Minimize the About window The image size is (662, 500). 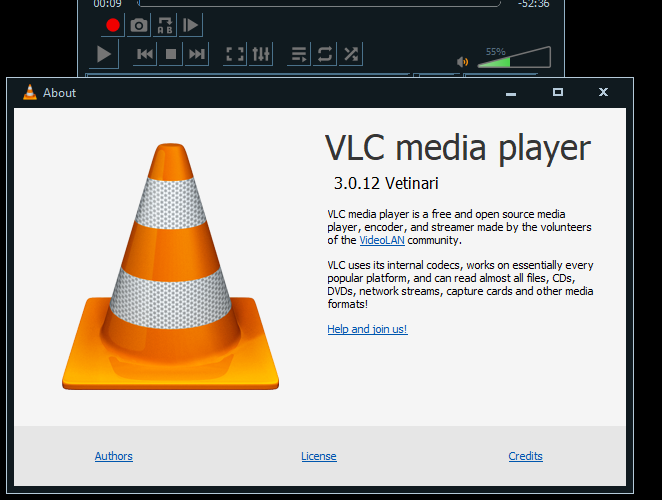click(511, 92)
